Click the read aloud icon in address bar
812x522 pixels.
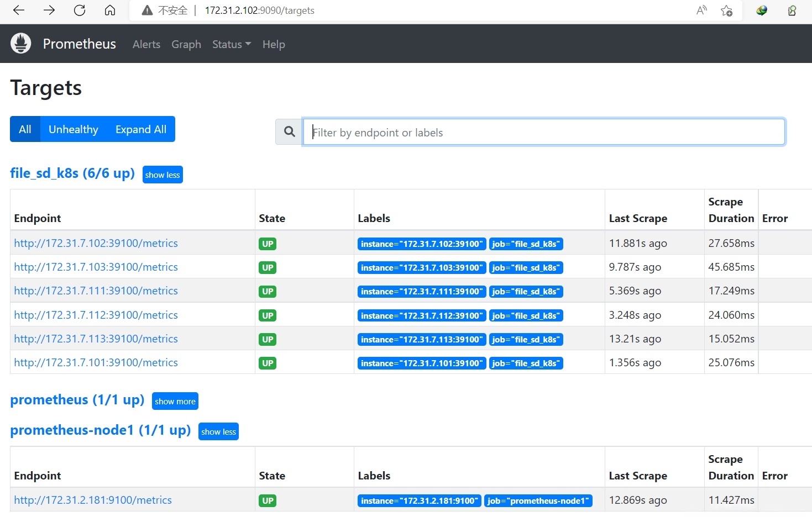[701, 10]
